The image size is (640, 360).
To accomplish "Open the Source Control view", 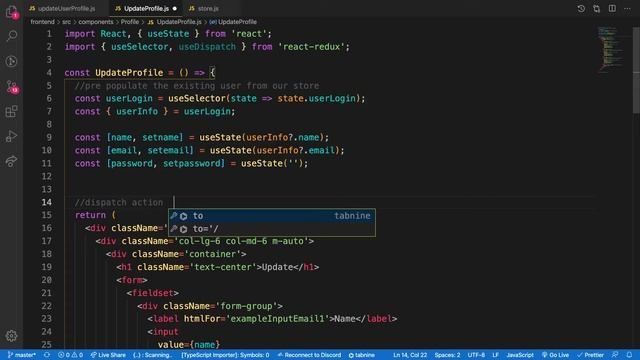I will point(11,86).
